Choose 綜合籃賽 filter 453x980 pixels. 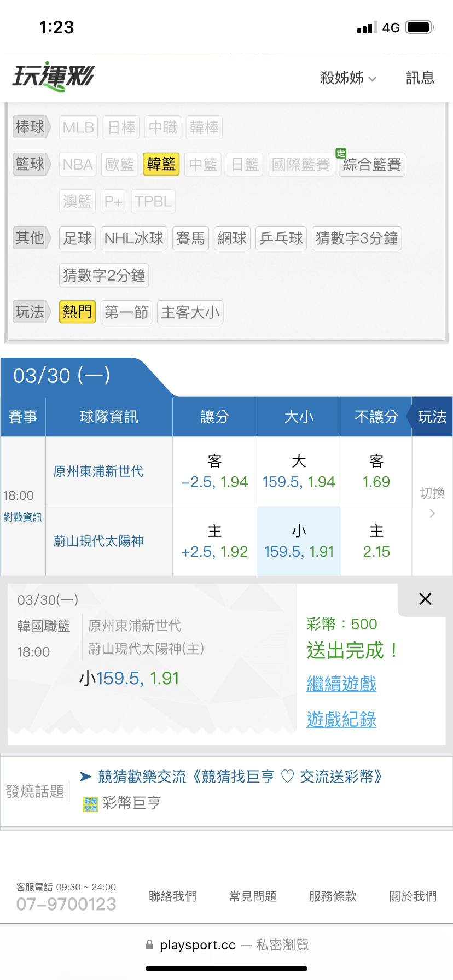[x=372, y=164]
